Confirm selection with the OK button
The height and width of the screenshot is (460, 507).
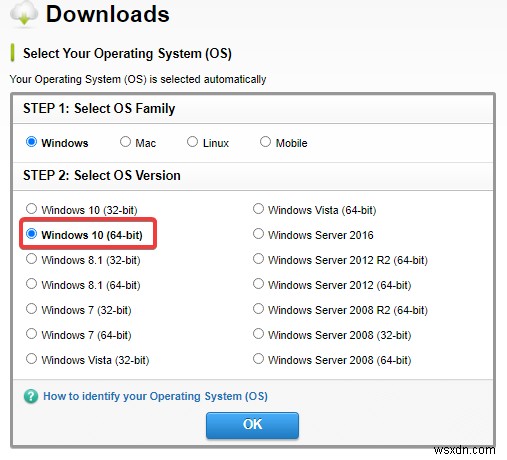coord(252,425)
